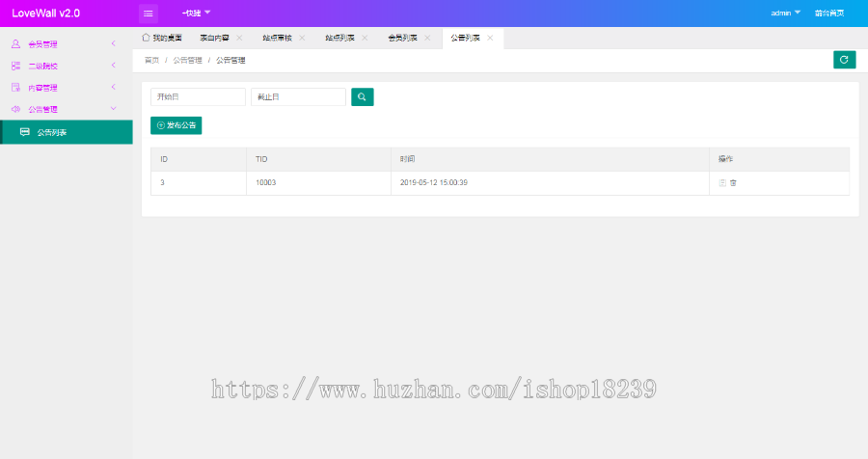868x459 pixels.
Task: Click the 公告列表 message icon in sidebar
Action: [x=24, y=132]
